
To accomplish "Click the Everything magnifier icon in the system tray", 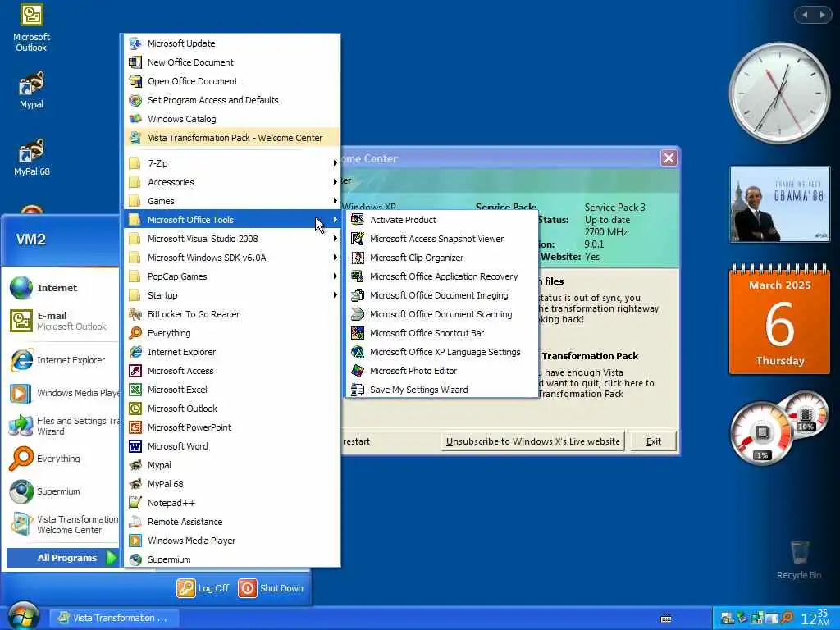I will [787, 618].
